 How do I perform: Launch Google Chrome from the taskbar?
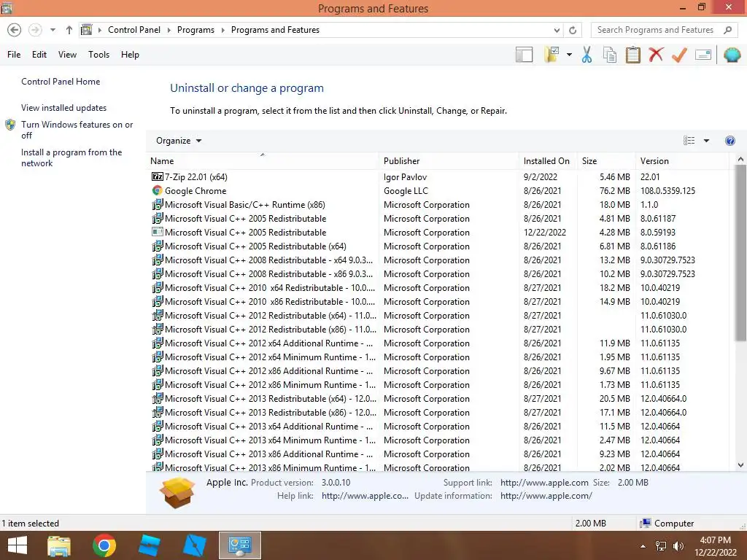click(104, 545)
